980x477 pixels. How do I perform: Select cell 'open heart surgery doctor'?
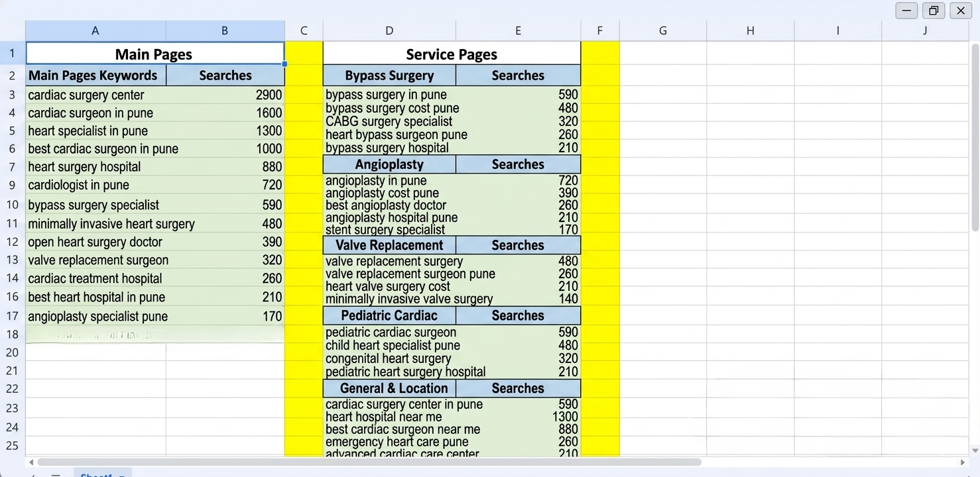tap(96, 242)
